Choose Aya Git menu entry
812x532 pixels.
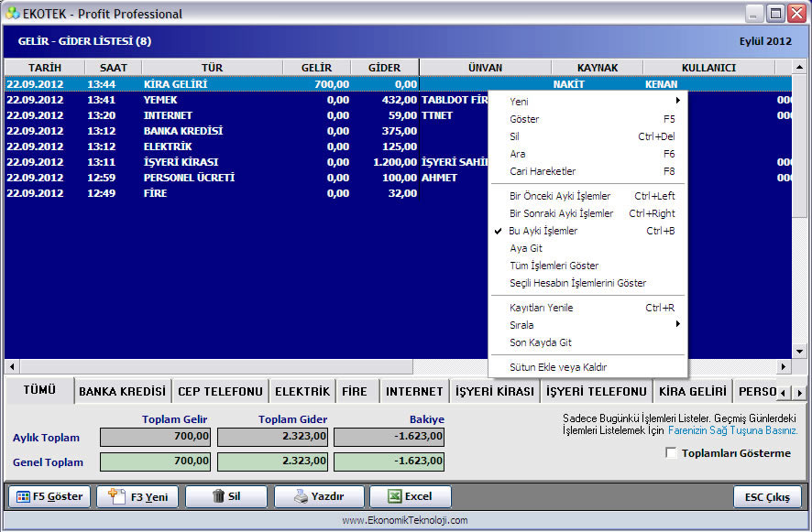coord(587,248)
